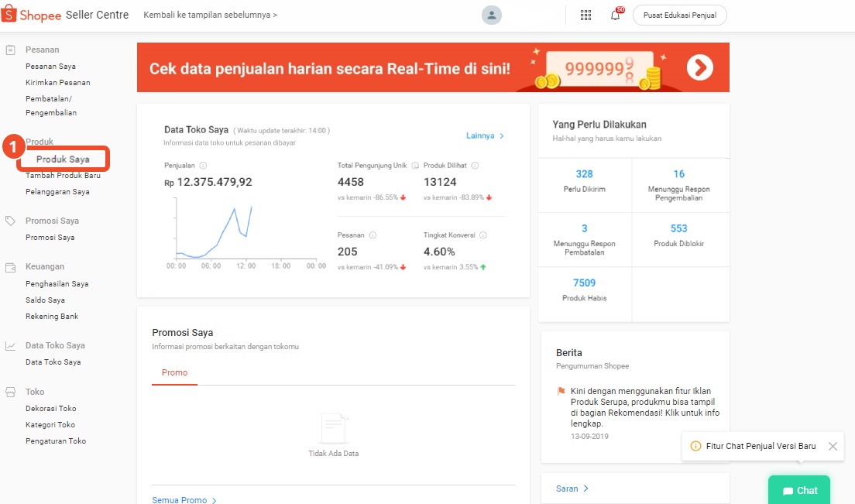Open the Chat button
Screen dimensions: 855x504
(x=799, y=490)
